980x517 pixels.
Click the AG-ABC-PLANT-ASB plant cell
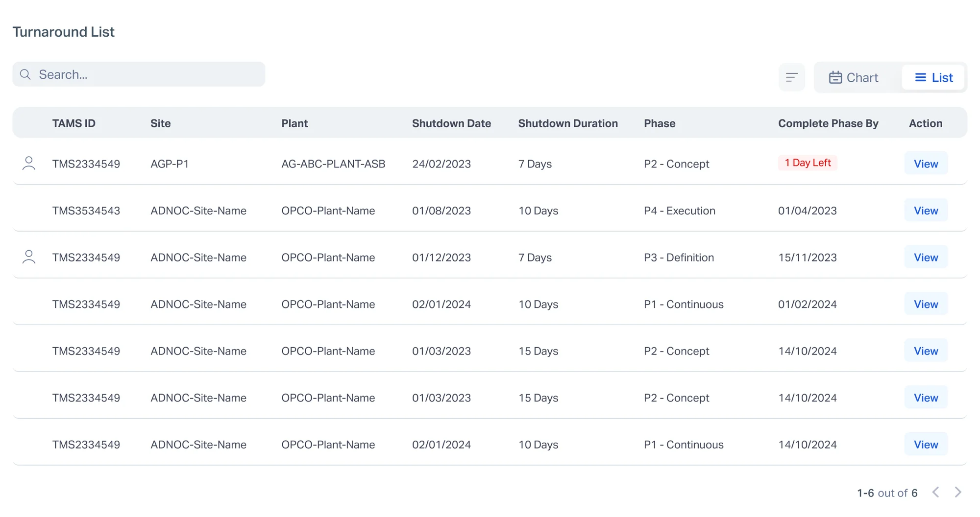pos(333,164)
